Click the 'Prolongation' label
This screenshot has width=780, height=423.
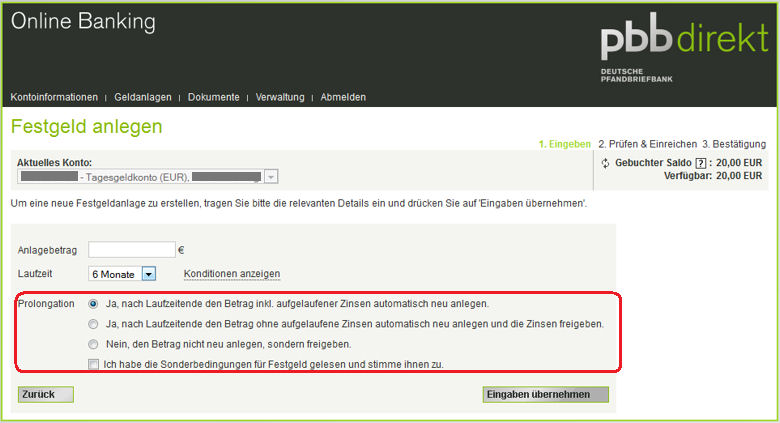pos(46,304)
